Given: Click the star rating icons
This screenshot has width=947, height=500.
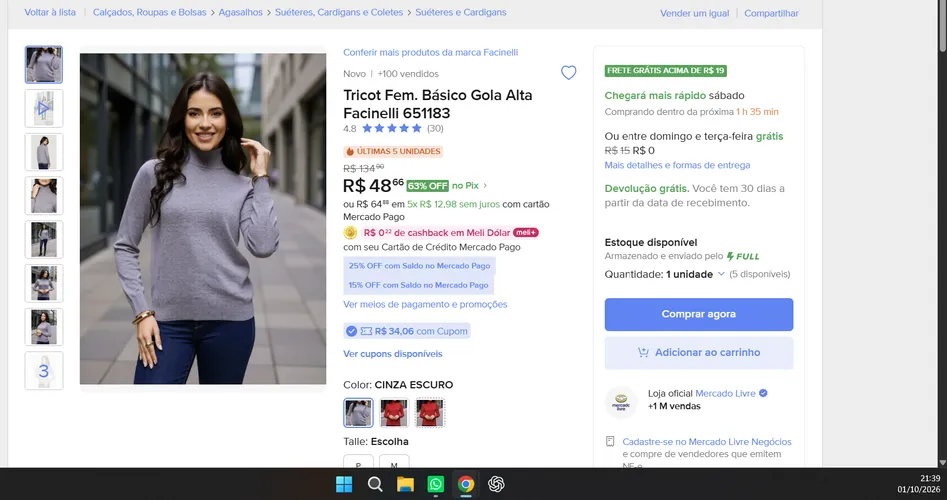Looking at the screenshot, I should [391, 128].
